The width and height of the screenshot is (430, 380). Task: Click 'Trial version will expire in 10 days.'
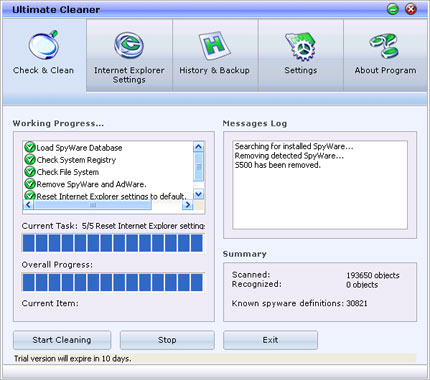click(73, 359)
